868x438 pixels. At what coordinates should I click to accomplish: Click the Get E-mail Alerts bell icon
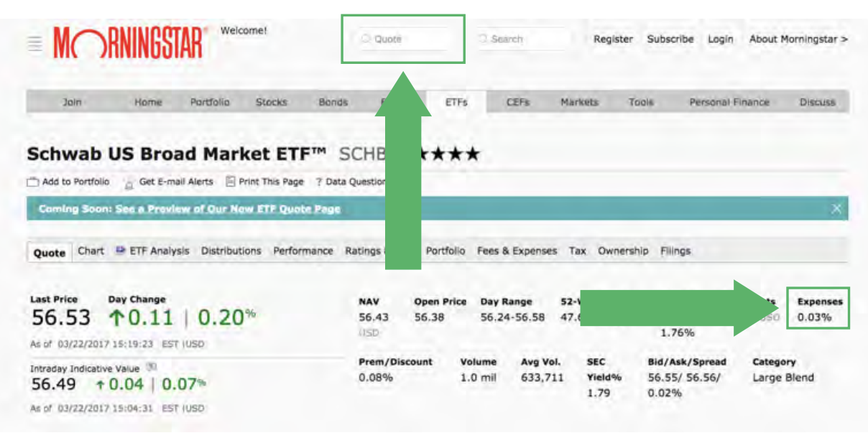[x=129, y=183]
